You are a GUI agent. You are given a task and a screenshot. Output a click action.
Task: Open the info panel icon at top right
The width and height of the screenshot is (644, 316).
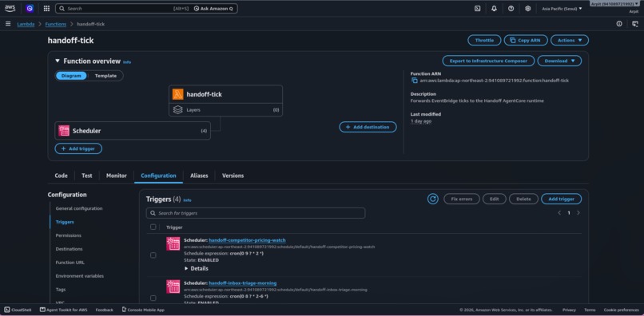[619, 24]
